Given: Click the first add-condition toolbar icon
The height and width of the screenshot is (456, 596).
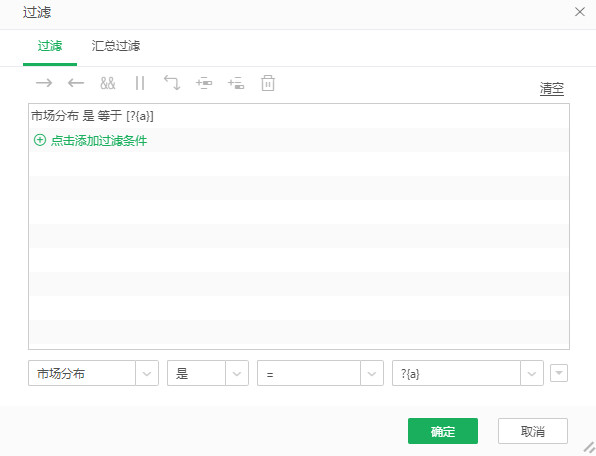Looking at the screenshot, I should click(x=204, y=82).
